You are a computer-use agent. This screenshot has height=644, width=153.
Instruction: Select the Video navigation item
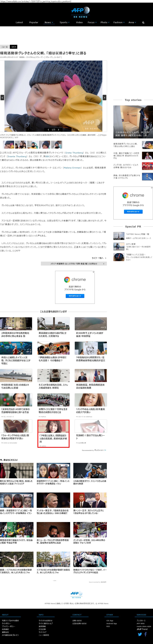coord(79,23)
